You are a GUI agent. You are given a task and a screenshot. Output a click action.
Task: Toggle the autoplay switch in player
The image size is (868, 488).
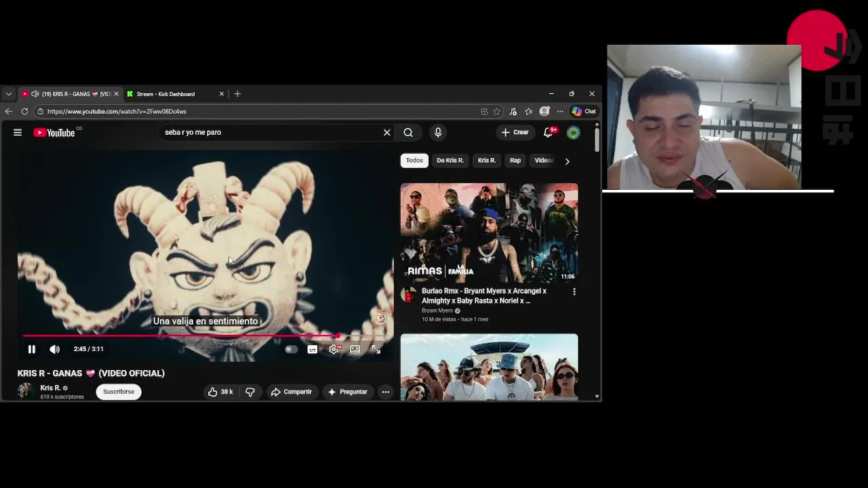point(291,349)
